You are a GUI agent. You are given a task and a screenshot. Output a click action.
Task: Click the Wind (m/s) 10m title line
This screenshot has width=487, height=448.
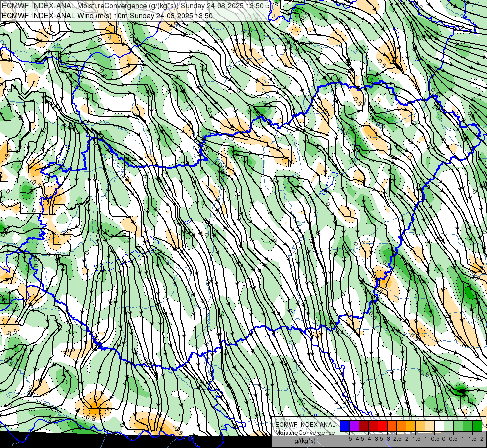(x=107, y=15)
